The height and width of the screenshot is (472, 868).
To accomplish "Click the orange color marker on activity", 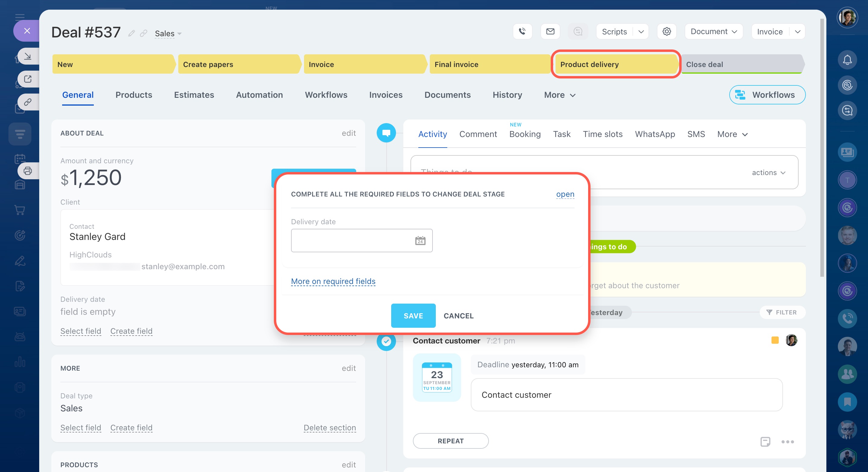I will tap(775, 340).
